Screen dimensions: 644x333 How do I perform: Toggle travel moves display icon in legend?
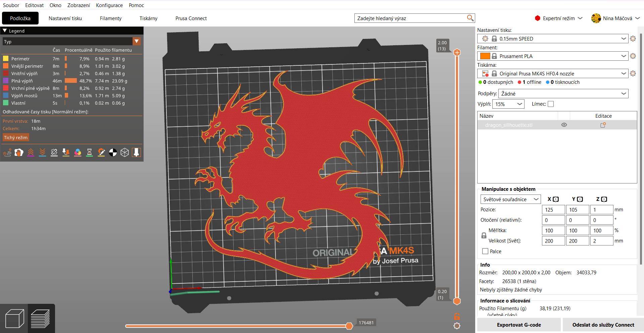[7, 153]
